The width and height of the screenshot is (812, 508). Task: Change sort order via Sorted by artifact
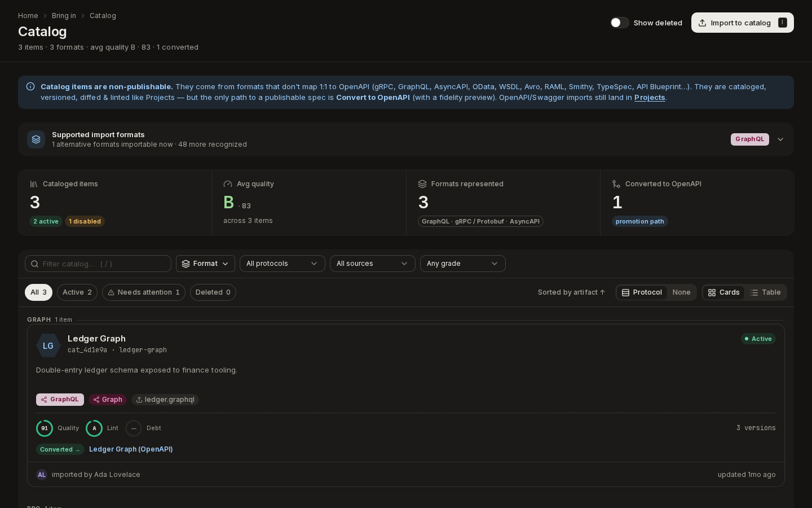pos(571,292)
